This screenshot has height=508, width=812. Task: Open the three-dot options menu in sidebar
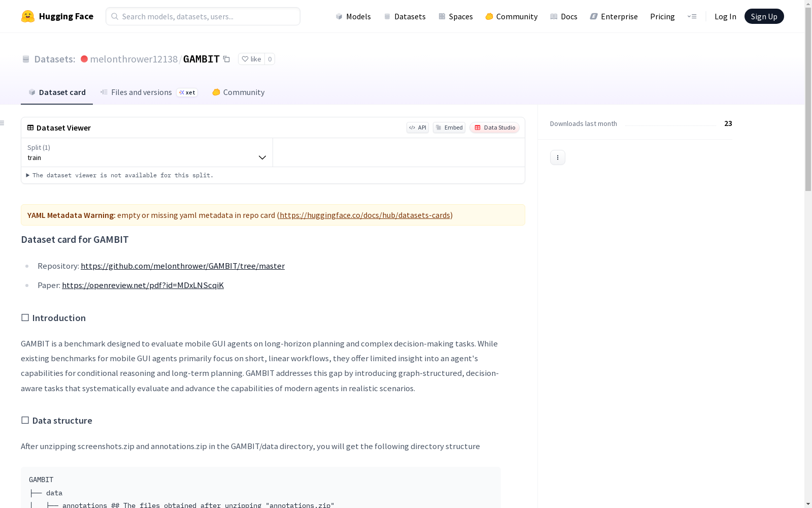[558, 157]
